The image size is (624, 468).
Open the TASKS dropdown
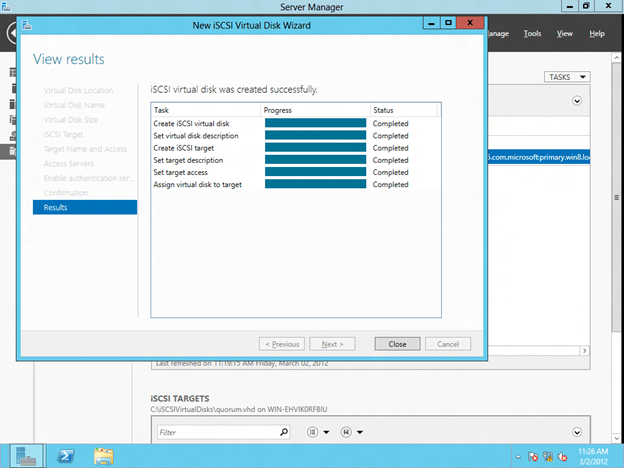[x=567, y=77]
